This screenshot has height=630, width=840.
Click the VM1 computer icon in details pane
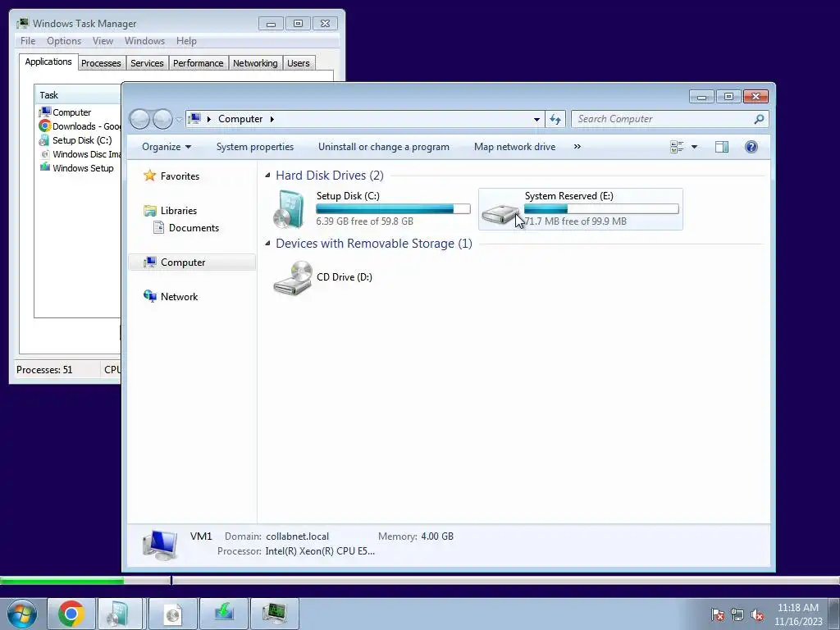pos(160,545)
